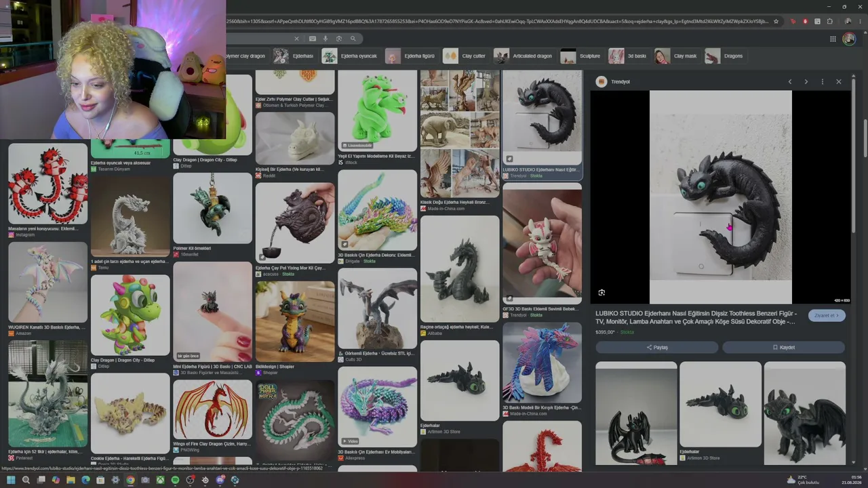The image size is (868, 488).
Task: Open the Bidildesign | Shopier result
Action: tap(295, 328)
